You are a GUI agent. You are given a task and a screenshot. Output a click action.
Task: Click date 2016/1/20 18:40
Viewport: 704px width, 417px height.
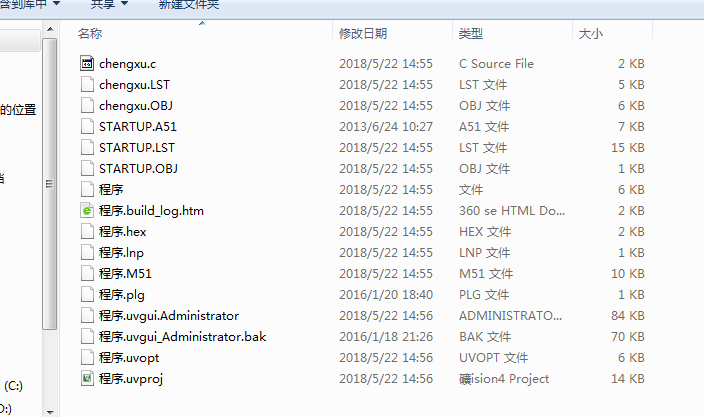click(x=386, y=294)
